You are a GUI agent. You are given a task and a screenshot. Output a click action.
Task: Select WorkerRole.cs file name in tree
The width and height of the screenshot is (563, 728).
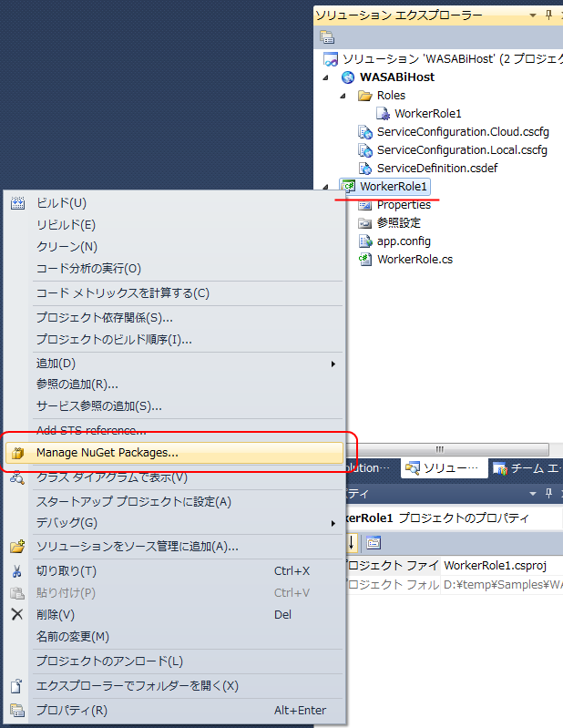pyautogui.click(x=415, y=259)
